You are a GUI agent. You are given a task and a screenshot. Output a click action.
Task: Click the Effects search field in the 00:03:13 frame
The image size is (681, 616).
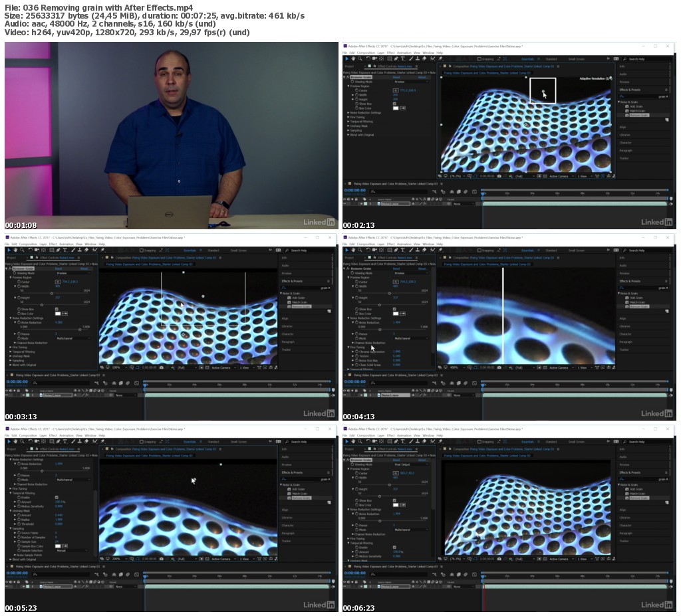coord(306,287)
